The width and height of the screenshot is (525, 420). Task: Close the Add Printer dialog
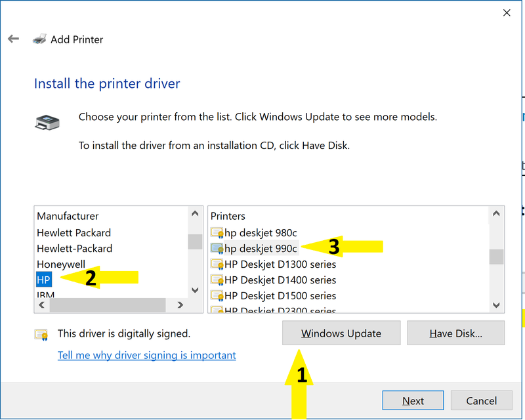click(507, 12)
